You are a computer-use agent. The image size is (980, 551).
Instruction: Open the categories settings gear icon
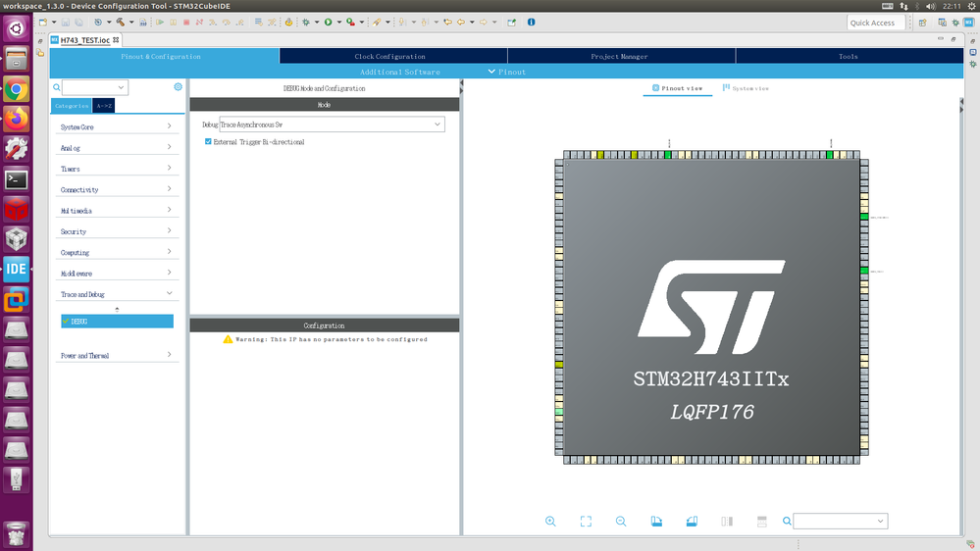(x=179, y=87)
